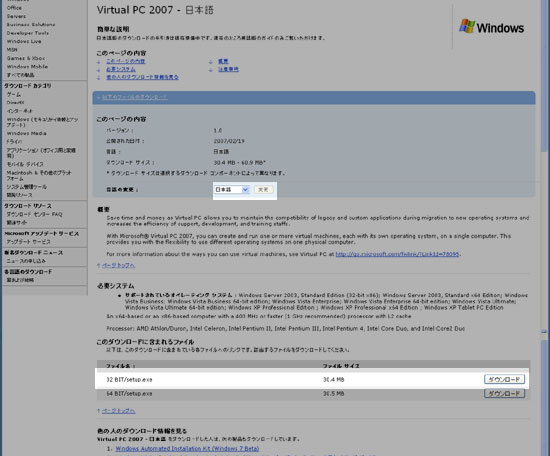Image resolution: width=550 pixels, height=456 pixels.
Task: Open link under 各言語のダウンロード heading
Action: click(20, 280)
